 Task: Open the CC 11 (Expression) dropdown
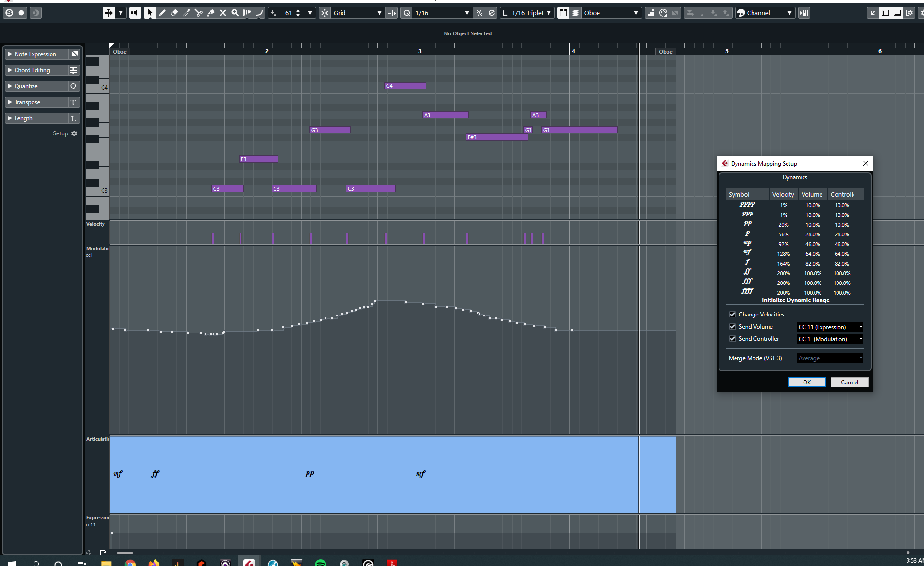pyautogui.click(x=830, y=327)
